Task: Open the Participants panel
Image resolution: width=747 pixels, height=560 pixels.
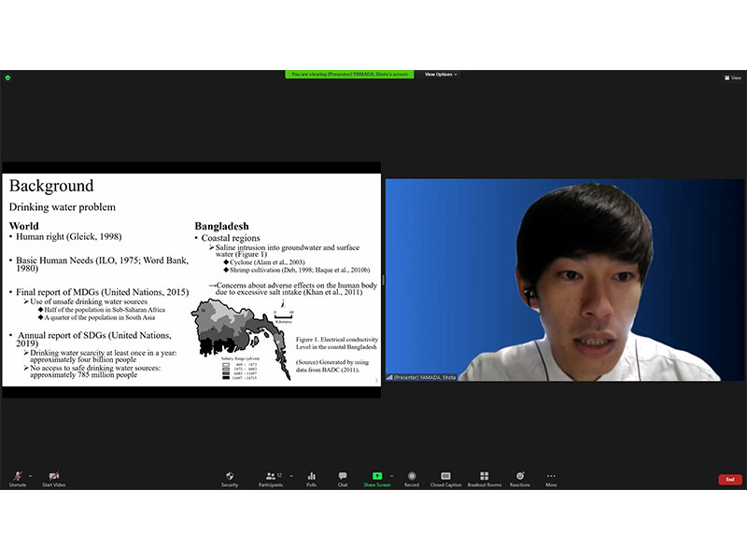Action: click(272, 478)
